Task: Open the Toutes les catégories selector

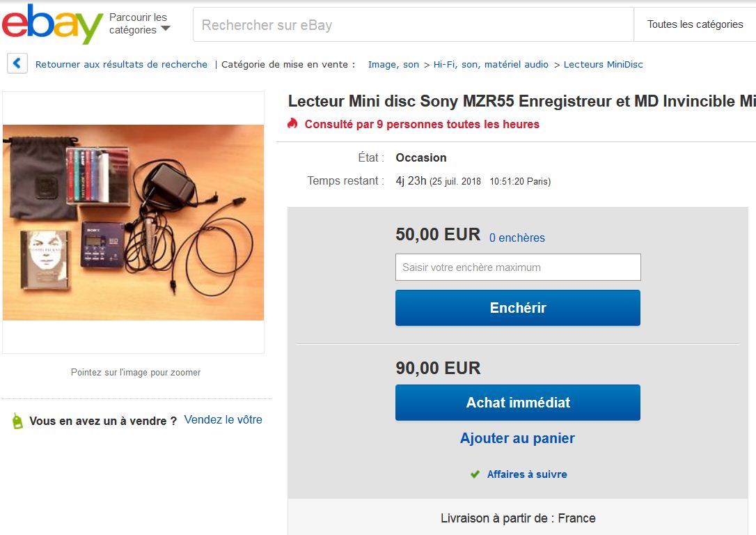Action: (695, 24)
